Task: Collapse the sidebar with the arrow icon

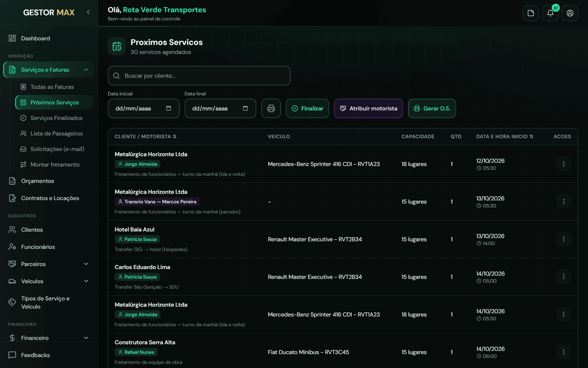Action: pyautogui.click(x=88, y=13)
